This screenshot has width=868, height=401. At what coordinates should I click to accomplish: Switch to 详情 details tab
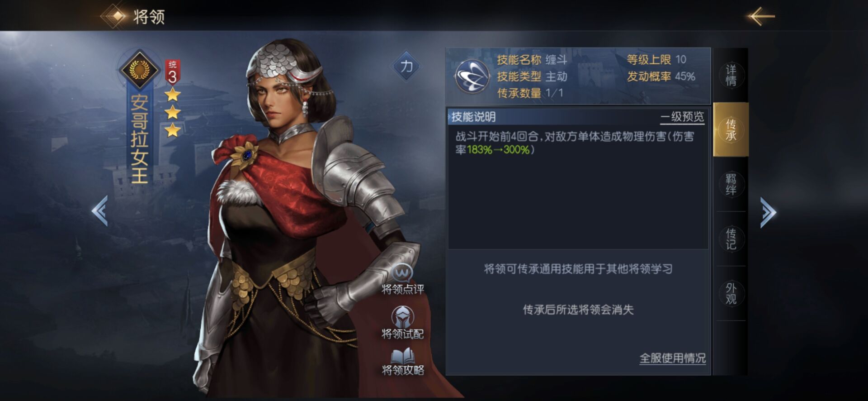[x=731, y=76]
